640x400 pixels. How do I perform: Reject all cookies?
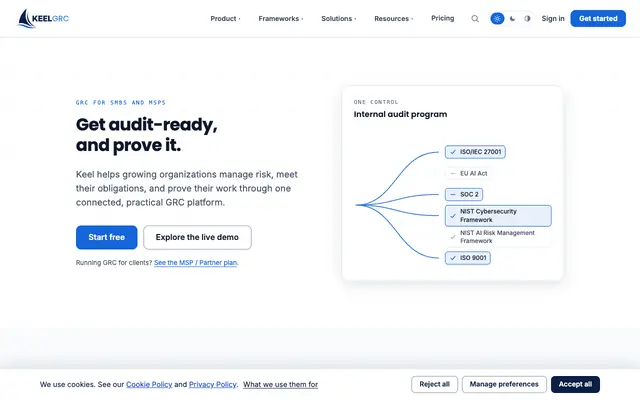[434, 384]
